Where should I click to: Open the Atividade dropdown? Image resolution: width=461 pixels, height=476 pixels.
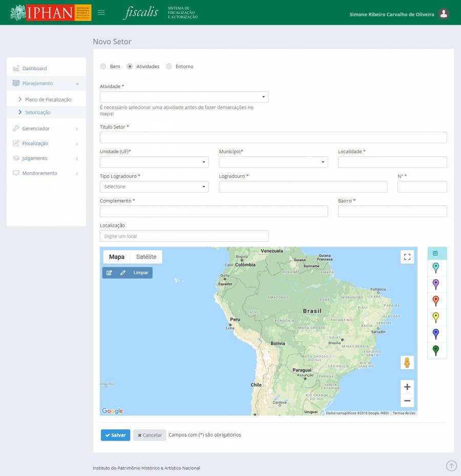coord(184,97)
